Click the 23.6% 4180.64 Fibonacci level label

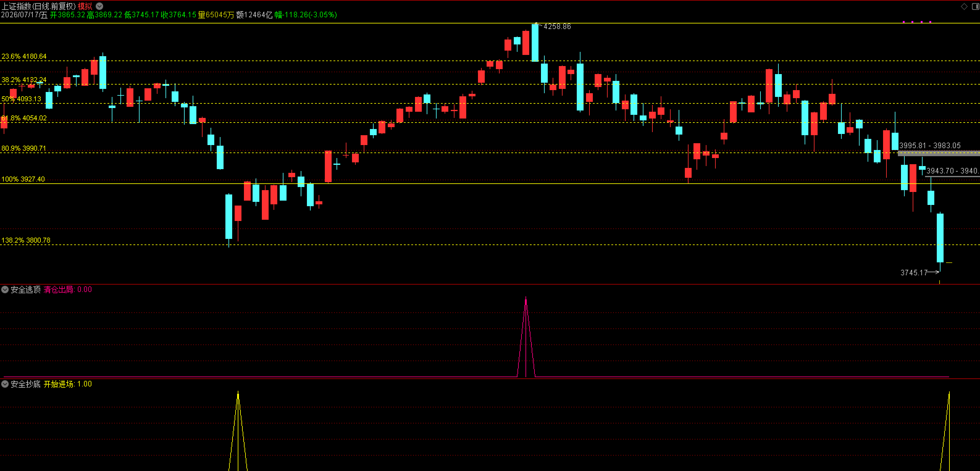(x=24, y=56)
